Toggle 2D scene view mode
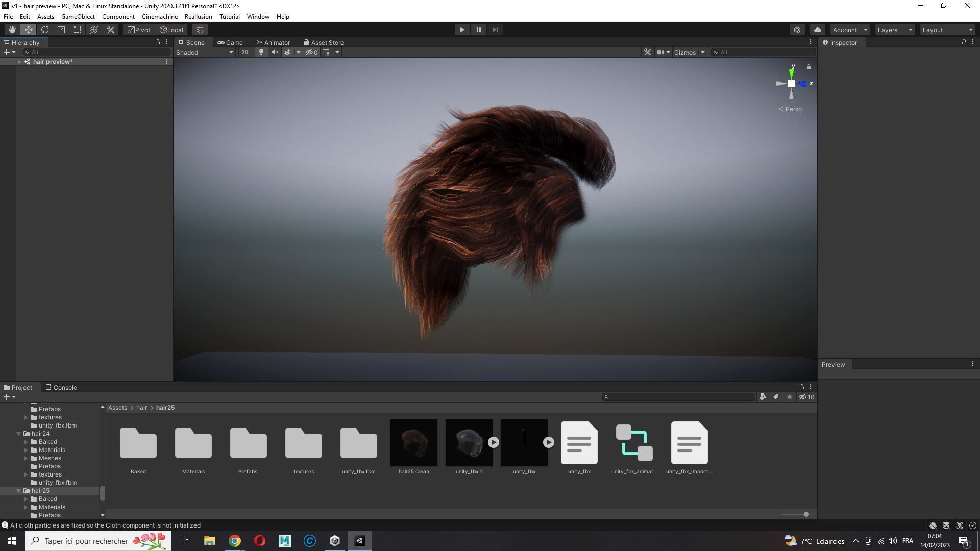This screenshot has height=551, width=980. click(245, 52)
